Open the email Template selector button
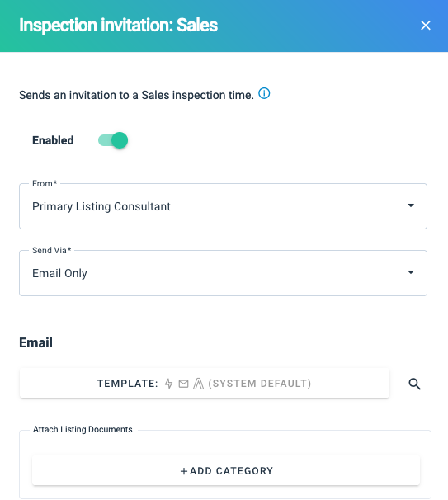The width and height of the screenshot is (448, 500). pyautogui.click(x=205, y=384)
